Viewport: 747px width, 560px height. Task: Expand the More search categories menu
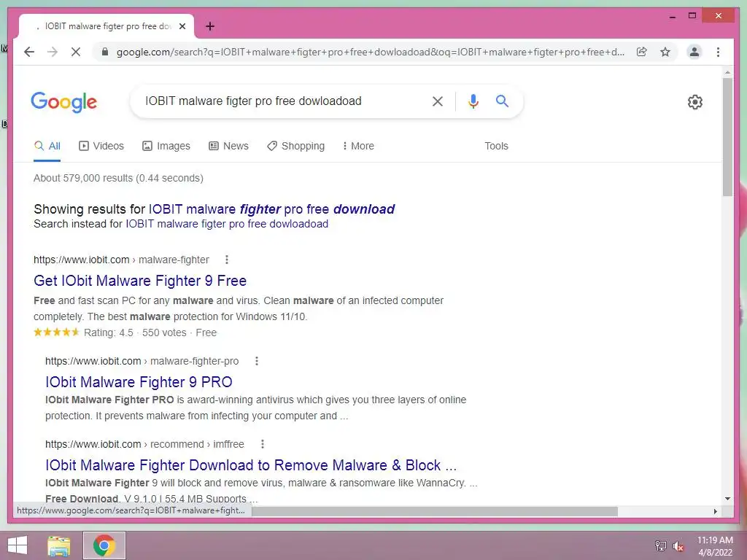(358, 146)
